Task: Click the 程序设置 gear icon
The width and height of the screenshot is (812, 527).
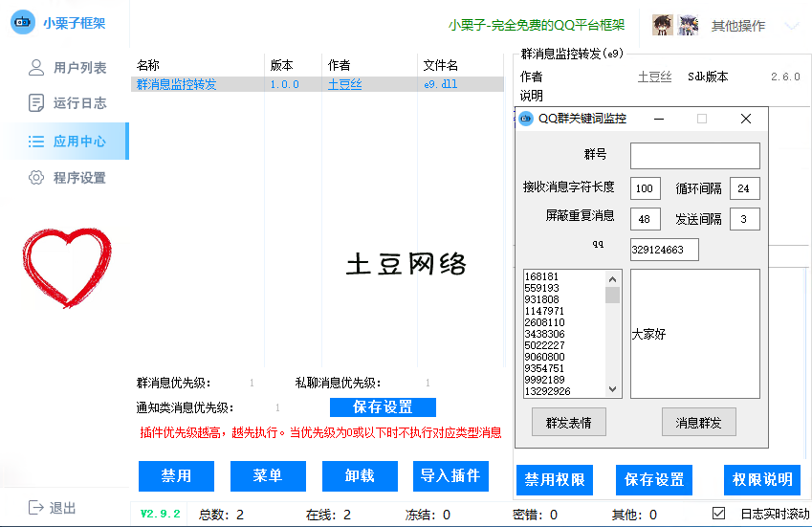Action: pos(36,178)
